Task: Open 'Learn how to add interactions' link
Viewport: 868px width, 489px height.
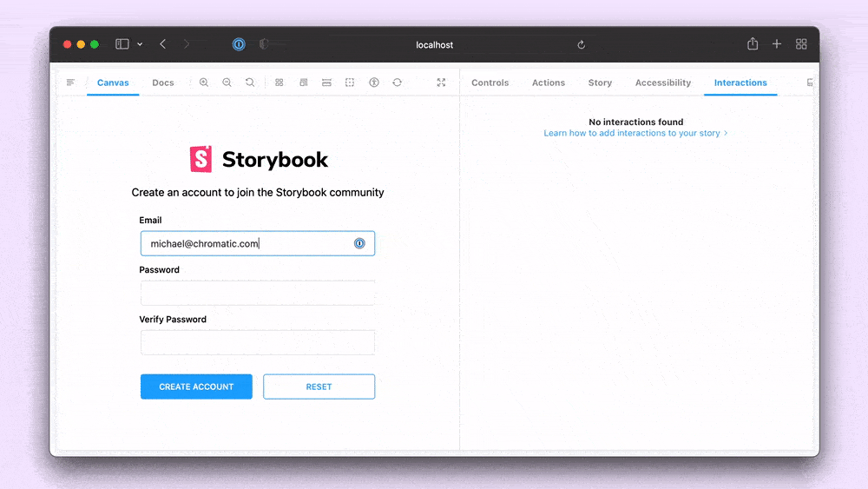Action: (635, 133)
